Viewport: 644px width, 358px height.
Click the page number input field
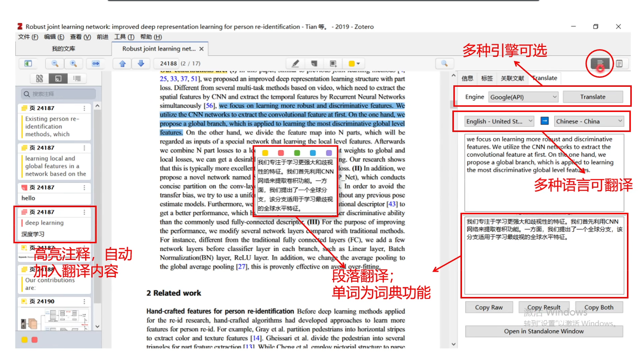(167, 63)
